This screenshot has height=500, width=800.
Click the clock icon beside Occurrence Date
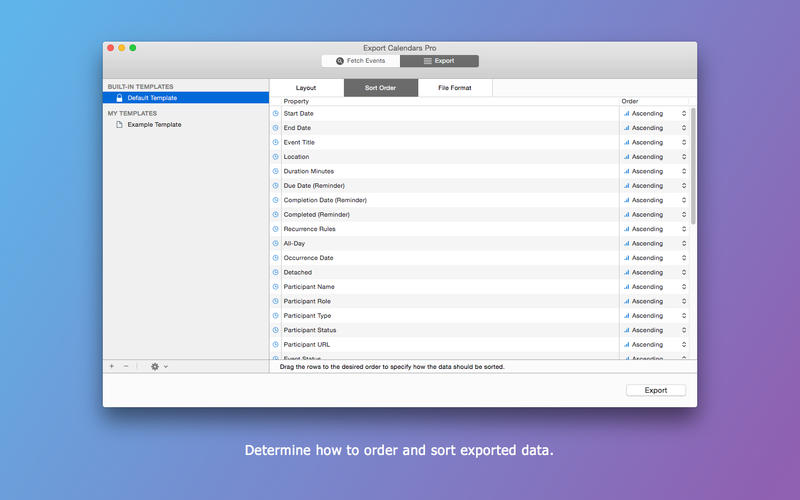tap(276, 258)
